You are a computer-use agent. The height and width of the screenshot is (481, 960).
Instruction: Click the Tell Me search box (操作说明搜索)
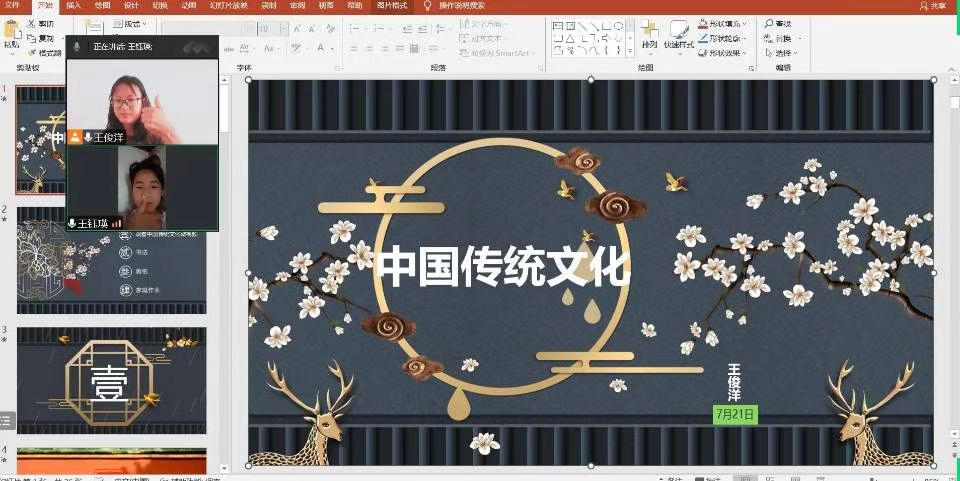tap(462, 6)
